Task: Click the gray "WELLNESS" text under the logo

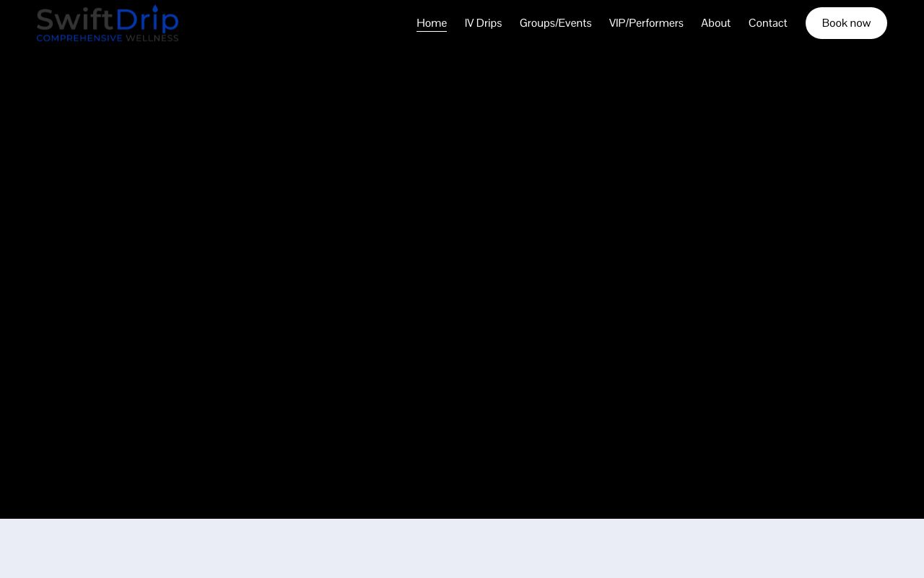Action: (152, 38)
